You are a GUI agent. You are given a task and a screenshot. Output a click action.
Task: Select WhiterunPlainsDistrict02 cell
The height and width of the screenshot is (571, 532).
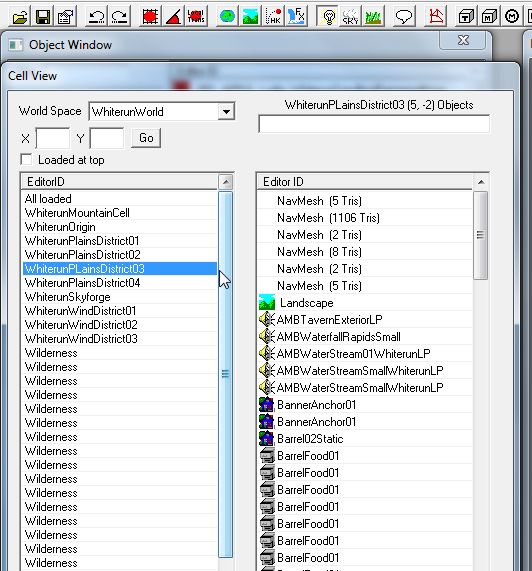[x=119, y=255]
